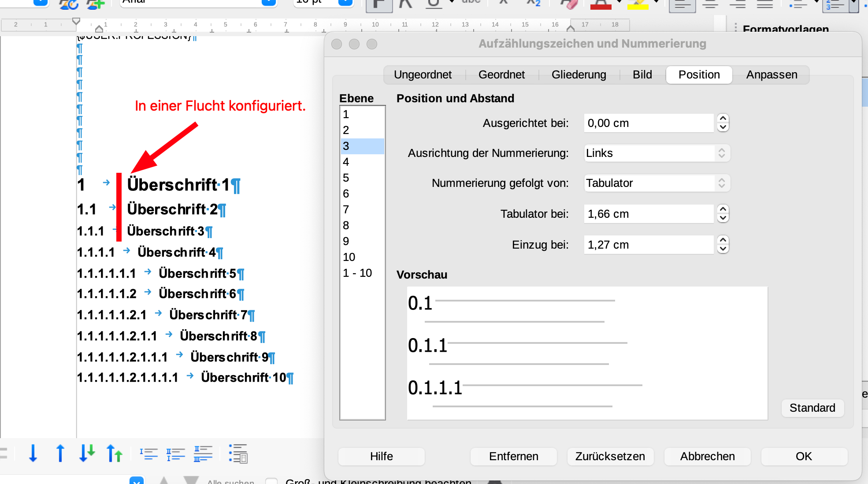Open bullets and numbering dialog icon
868x484 pixels.
[x=238, y=454]
